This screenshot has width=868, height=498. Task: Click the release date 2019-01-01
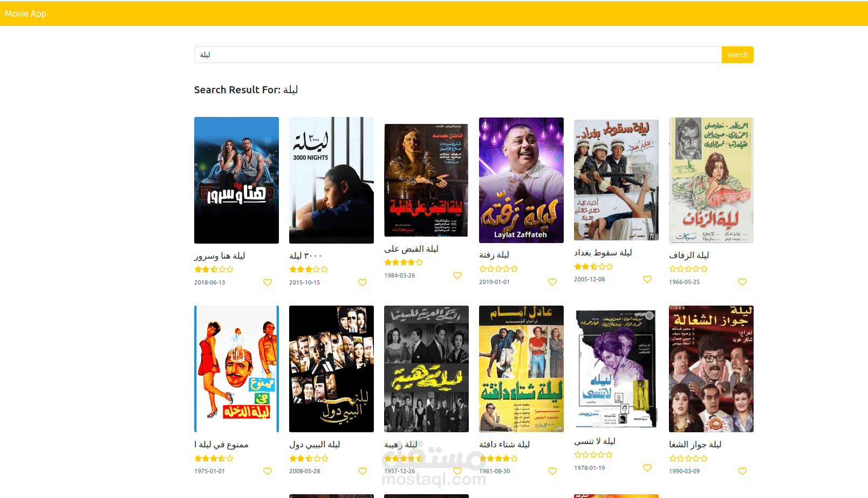(x=494, y=282)
